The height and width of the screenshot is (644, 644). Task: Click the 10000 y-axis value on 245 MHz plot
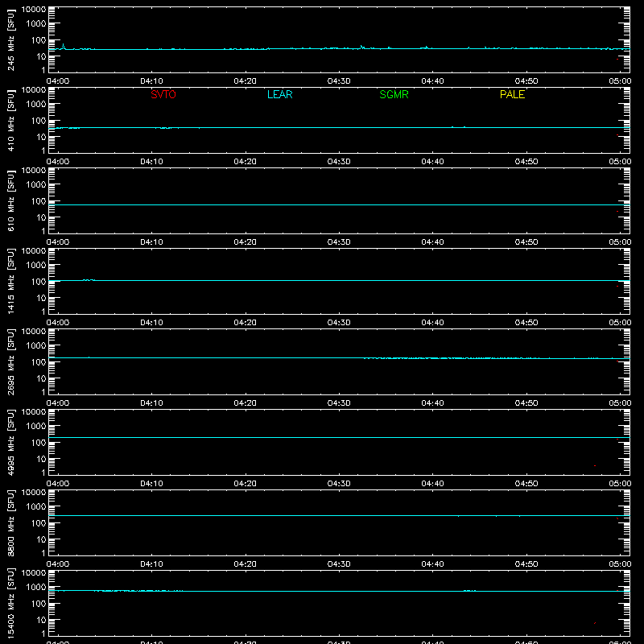pos(34,10)
